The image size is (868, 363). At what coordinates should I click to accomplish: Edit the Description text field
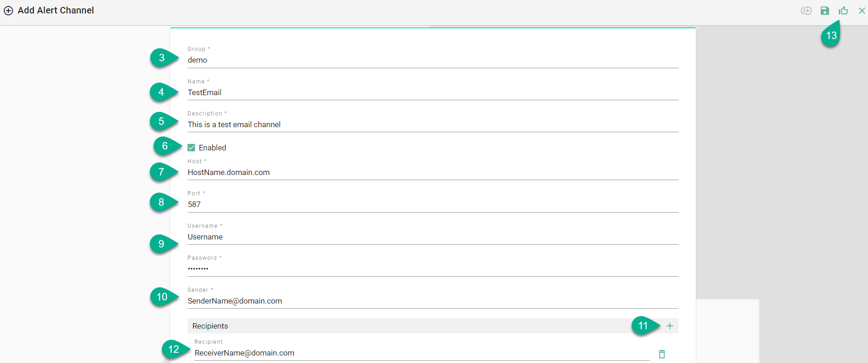pos(432,125)
